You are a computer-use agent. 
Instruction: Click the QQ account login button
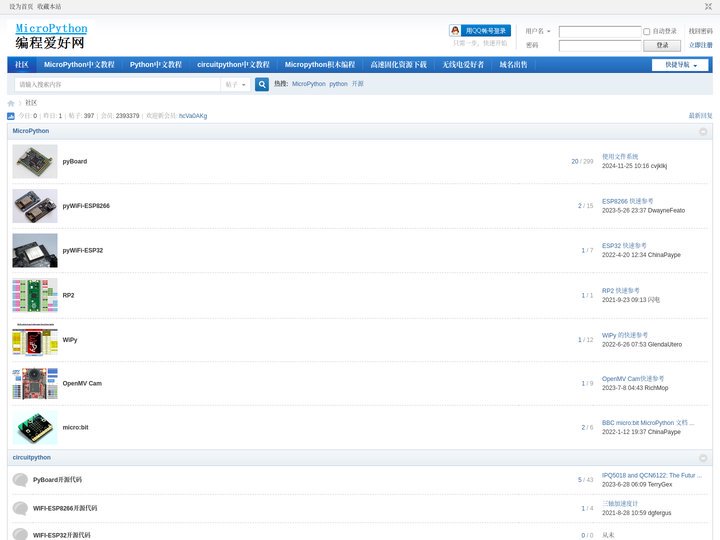pyautogui.click(x=480, y=31)
